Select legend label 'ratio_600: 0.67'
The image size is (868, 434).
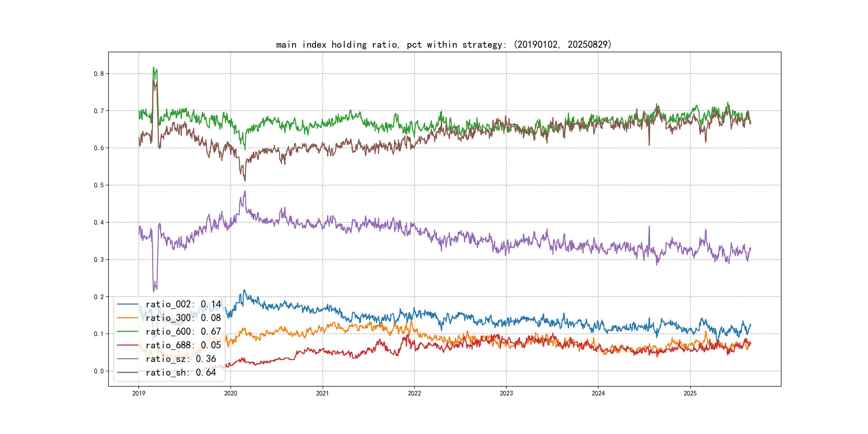tap(183, 332)
